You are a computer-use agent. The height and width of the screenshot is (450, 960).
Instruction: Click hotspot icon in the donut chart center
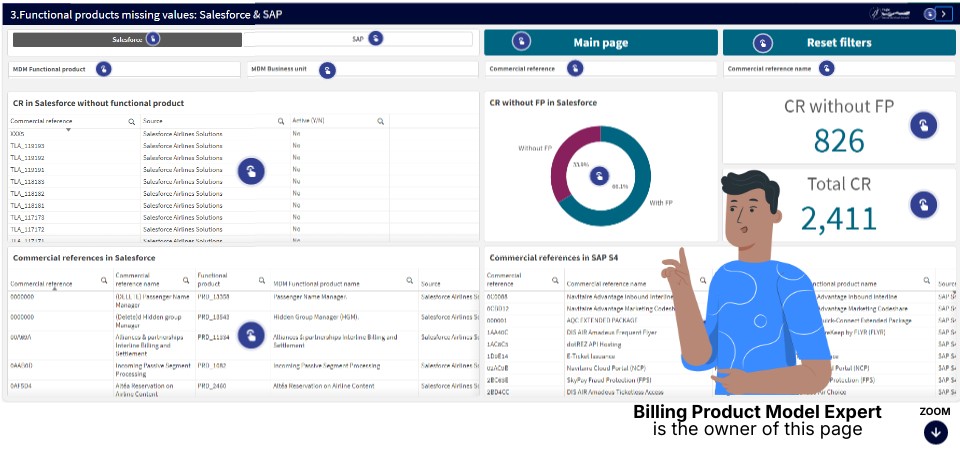(x=599, y=176)
